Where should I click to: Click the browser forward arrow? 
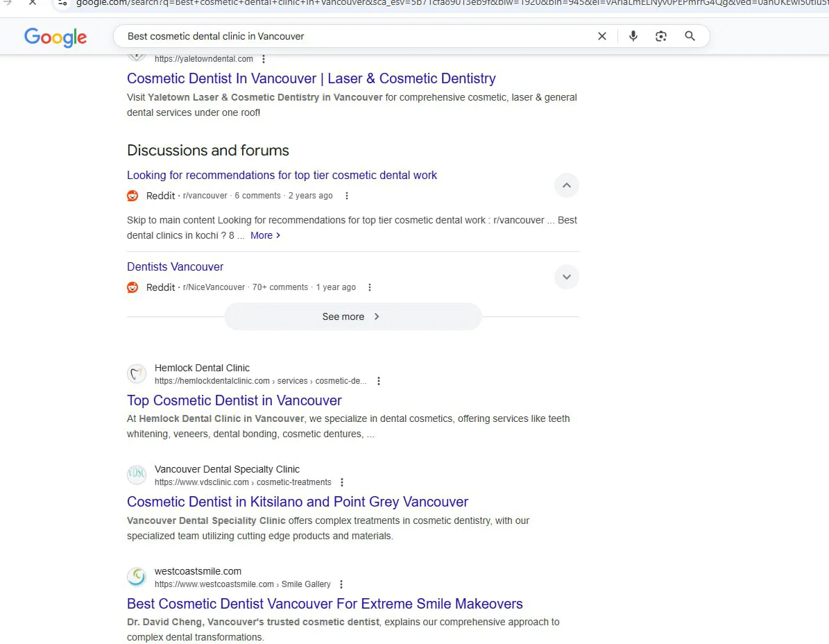pos(8,3)
